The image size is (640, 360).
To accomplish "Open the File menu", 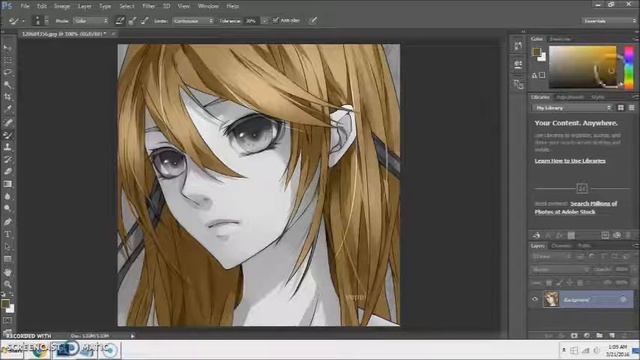I will coord(25,6).
